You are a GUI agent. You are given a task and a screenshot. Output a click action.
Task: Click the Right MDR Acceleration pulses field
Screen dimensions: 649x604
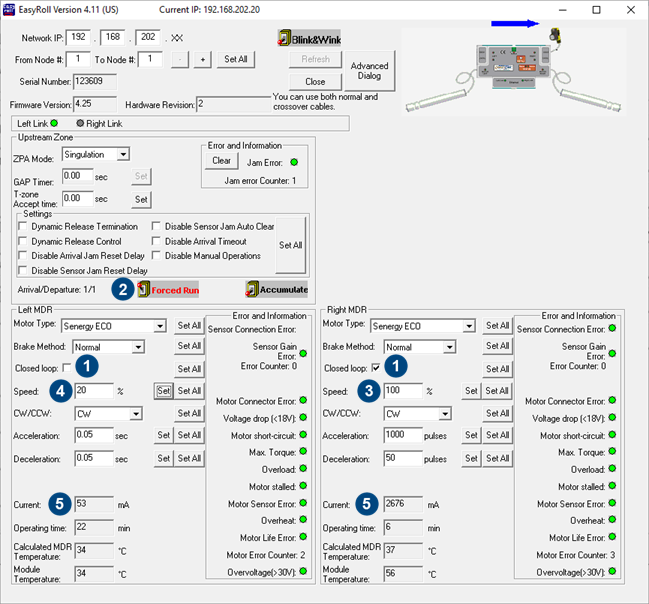tap(403, 435)
